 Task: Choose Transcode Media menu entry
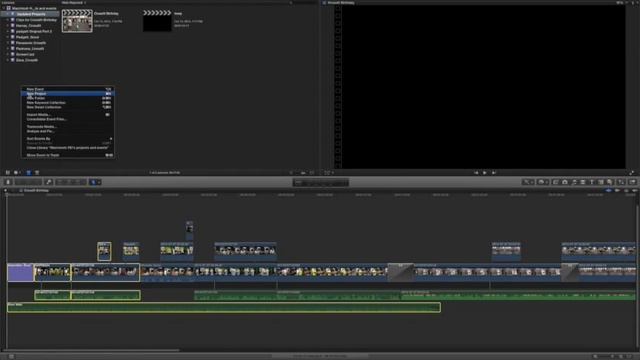[x=68, y=127]
